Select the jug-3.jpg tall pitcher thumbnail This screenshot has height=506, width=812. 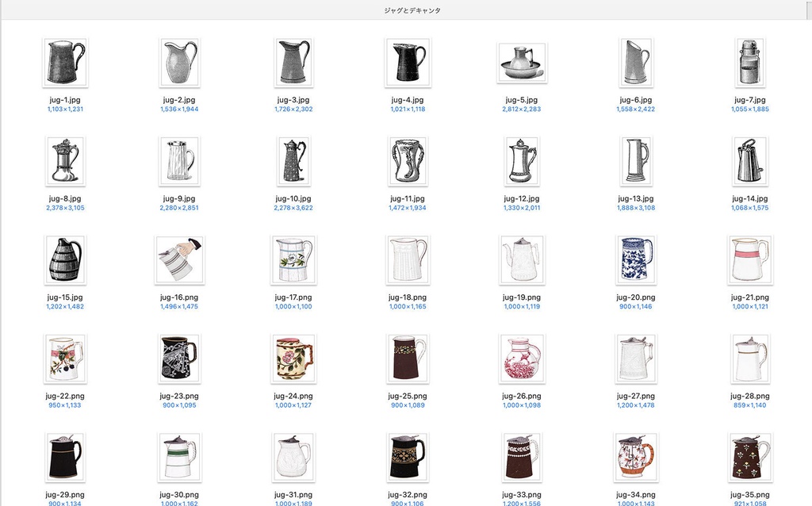click(293, 62)
